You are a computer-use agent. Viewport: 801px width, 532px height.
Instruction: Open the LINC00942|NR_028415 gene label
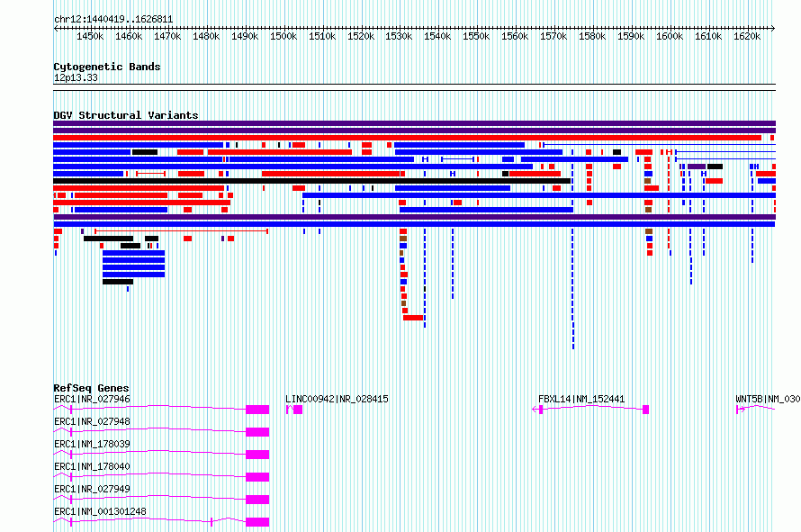pos(337,399)
